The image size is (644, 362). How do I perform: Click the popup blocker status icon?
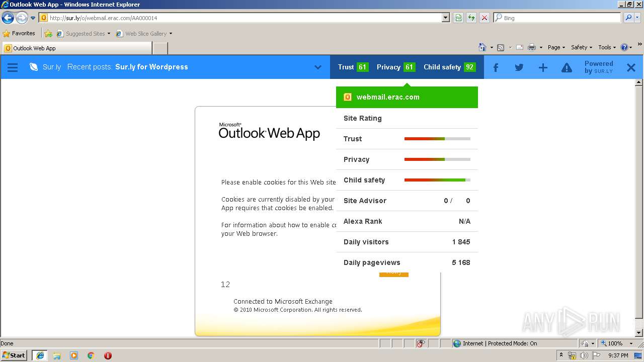point(421,343)
